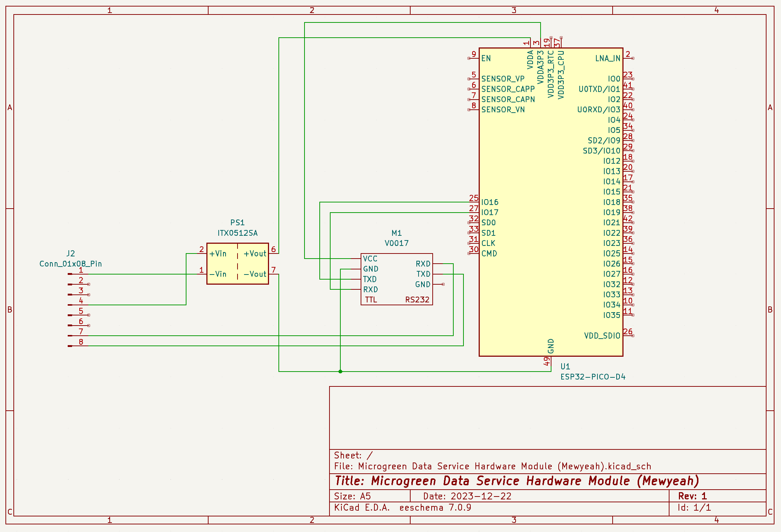Click the -Vout pin label
The image size is (781, 532).
tap(255, 274)
